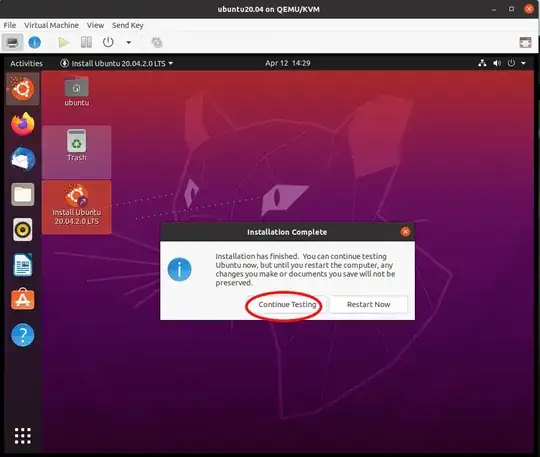Viewport: 540px width, 457px height.
Task: Power on the virtual machine
Action: (x=64, y=43)
